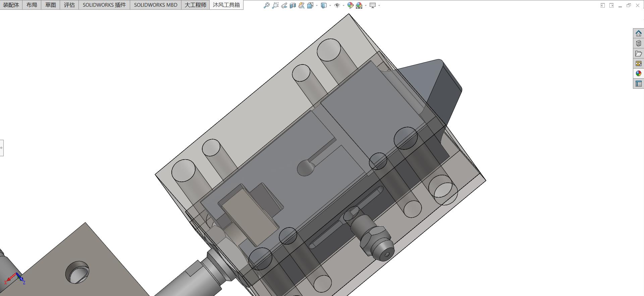Click the Edit Appearance icon
Viewport: 644px width, 296px height.
(x=351, y=5)
